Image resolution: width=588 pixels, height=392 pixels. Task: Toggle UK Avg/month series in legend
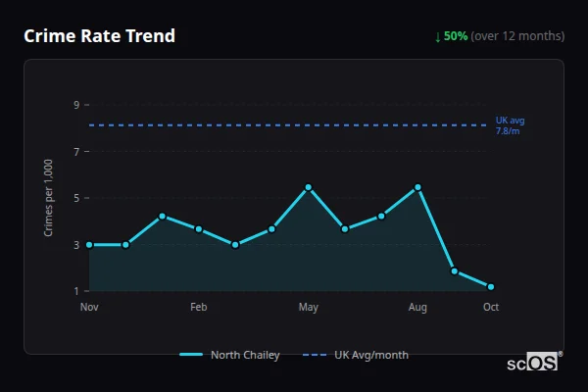(356, 355)
